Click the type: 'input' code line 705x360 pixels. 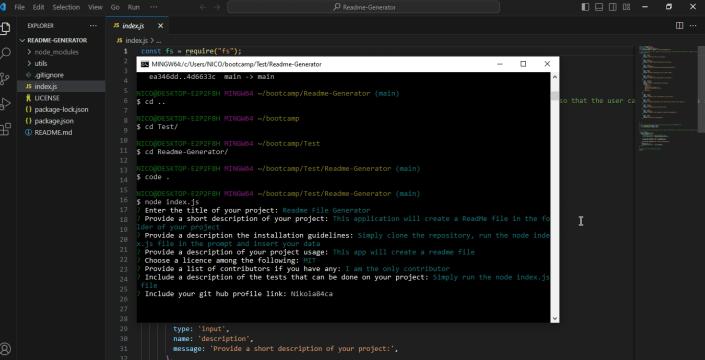[201, 329]
